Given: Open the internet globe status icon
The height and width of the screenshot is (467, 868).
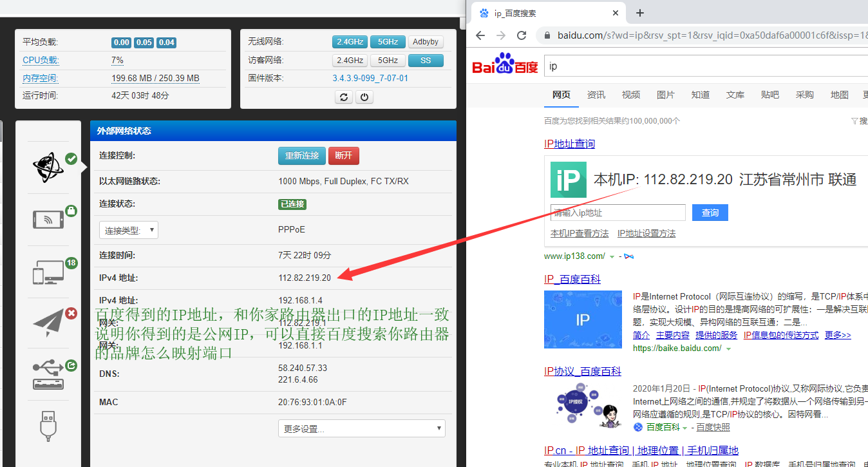Looking at the screenshot, I should [x=48, y=167].
